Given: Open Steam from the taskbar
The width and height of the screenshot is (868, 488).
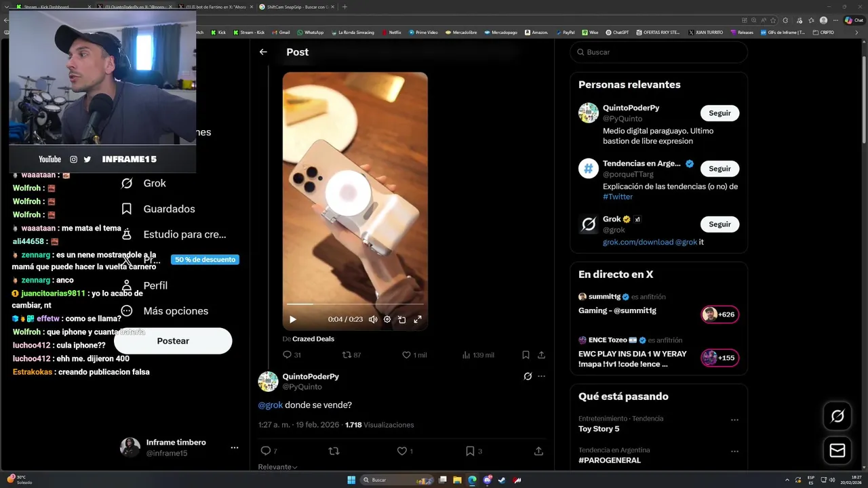Looking at the screenshot, I should point(502,480).
